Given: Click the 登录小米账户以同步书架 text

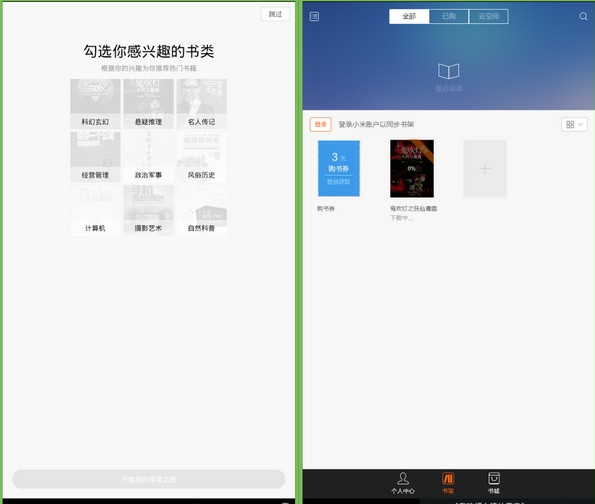Looking at the screenshot, I should coord(376,124).
